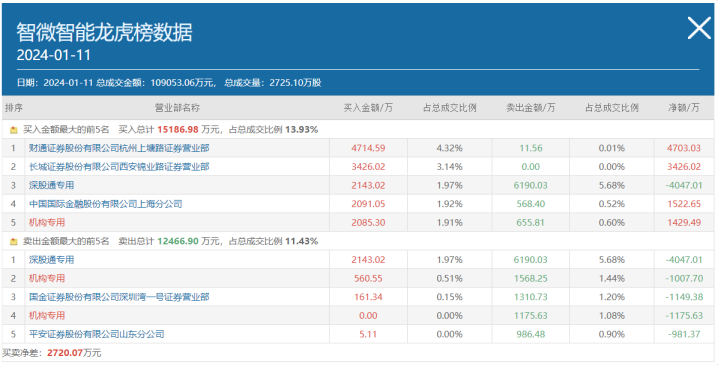
Task: Open 机构专用 row with buy amount 2085.30
Action: (x=47, y=223)
